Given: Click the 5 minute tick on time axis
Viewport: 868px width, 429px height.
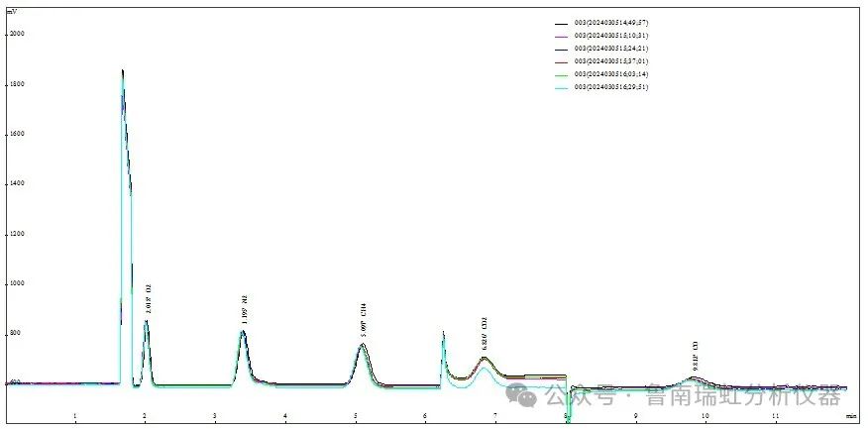Looking at the screenshot, I should coord(355,417).
